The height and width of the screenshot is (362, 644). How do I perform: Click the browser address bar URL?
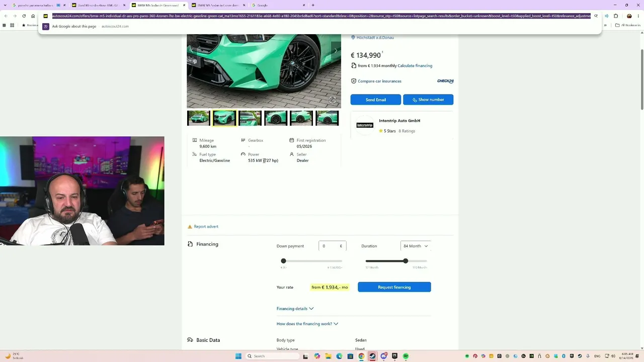[321, 16]
